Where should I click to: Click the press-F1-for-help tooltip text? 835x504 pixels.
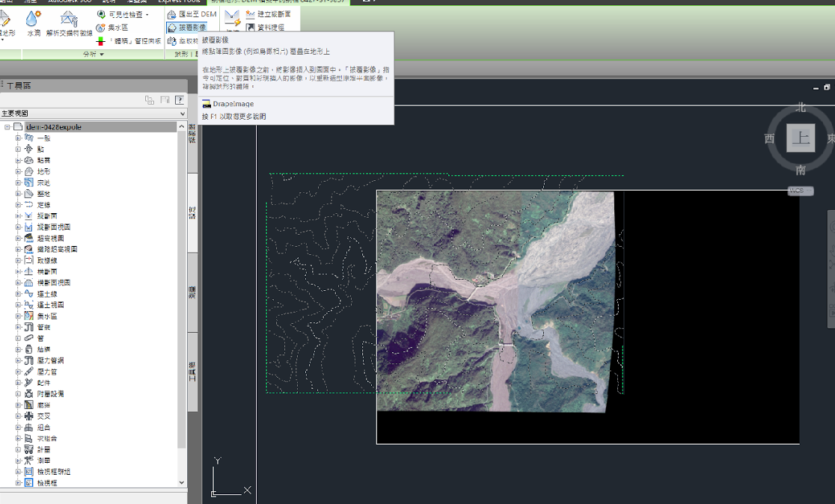click(x=233, y=116)
